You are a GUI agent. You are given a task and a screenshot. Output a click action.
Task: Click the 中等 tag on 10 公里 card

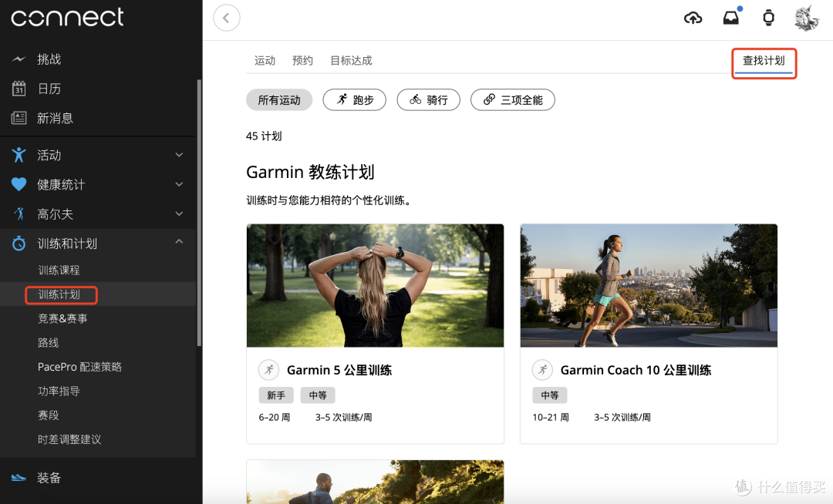pos(550,395)
